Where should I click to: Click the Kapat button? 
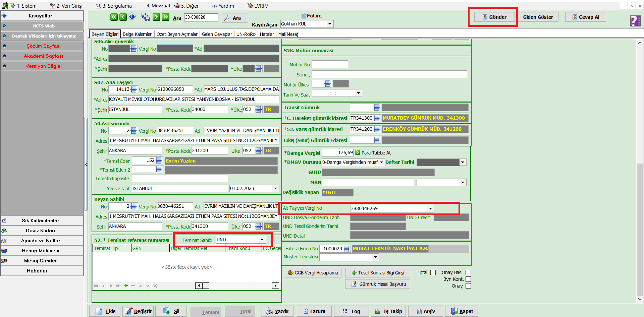462,311
